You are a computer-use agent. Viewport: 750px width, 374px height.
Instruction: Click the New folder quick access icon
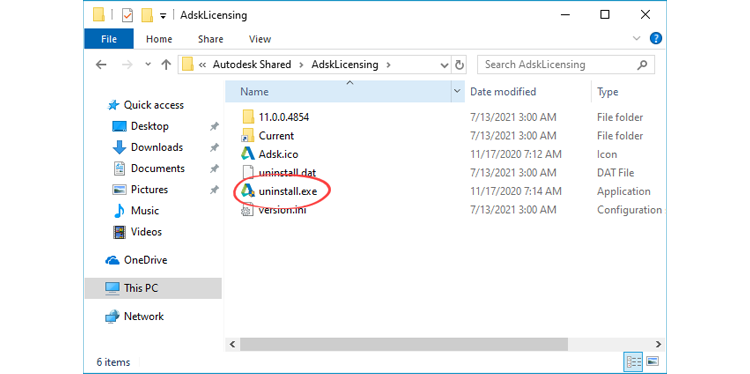[147, 15]
